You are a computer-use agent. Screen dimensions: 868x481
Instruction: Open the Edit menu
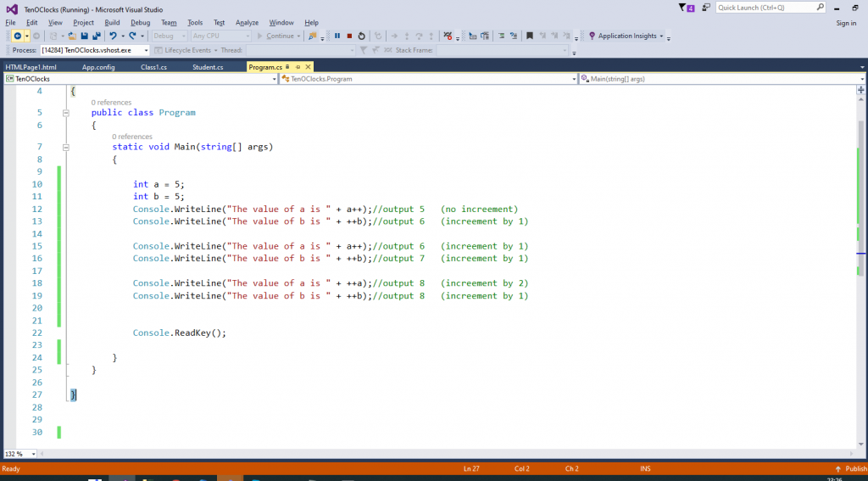point(32,23)
